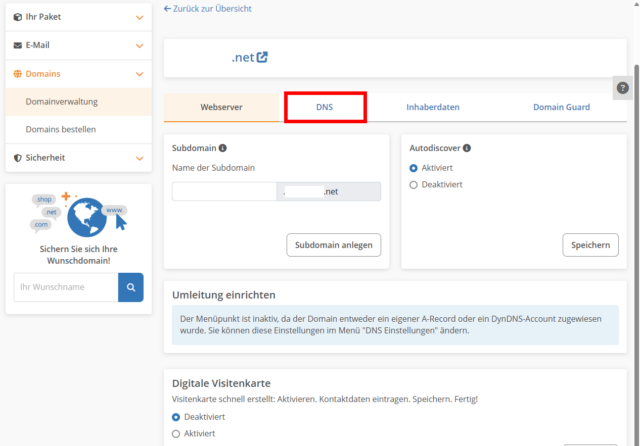Collapse the Domains sidebar section
The height and width of the screenshot is (446, 640).
click(139, 74)
